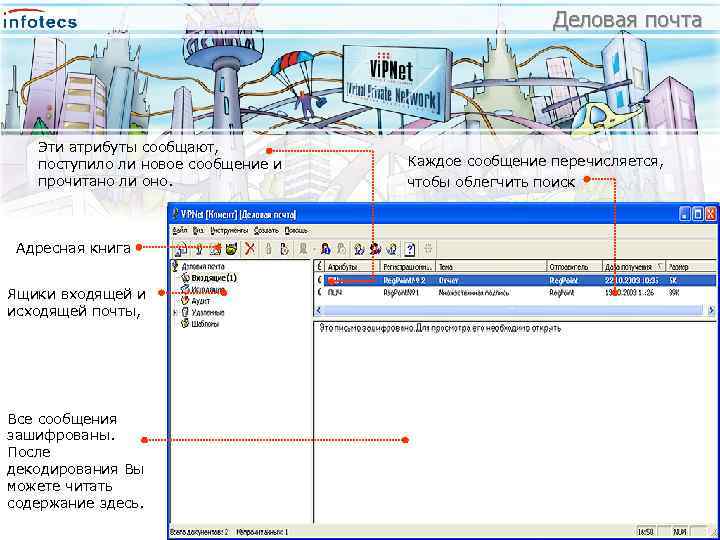Click the RegPoint№2 registration number cell
720x540 pixels.
pyautogui.click(x=404, y=280)
